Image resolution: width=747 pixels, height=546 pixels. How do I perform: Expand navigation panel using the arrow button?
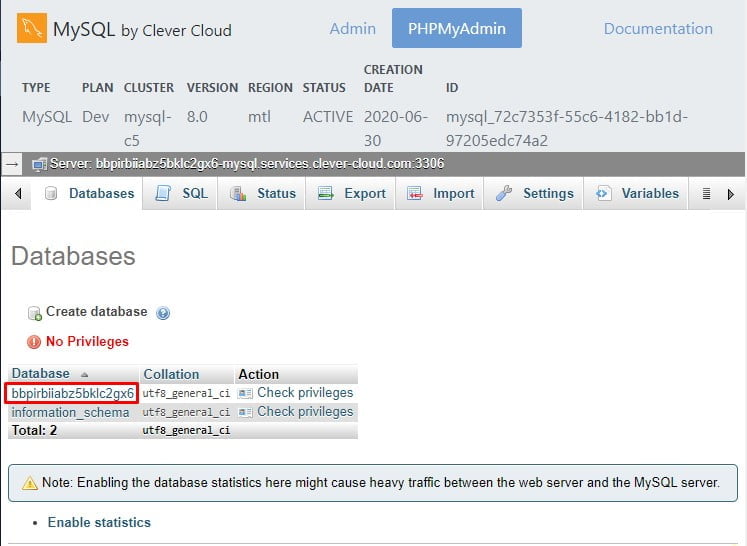point(12,163)
